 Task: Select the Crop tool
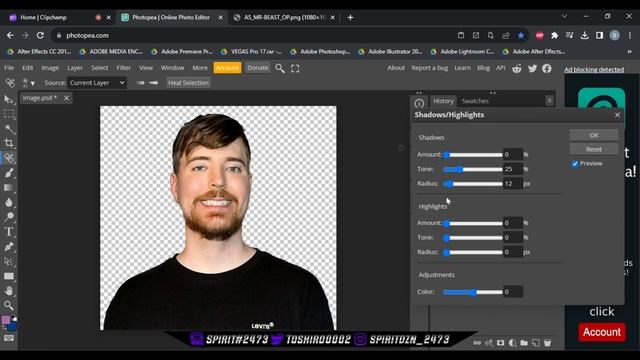[9, 143]
